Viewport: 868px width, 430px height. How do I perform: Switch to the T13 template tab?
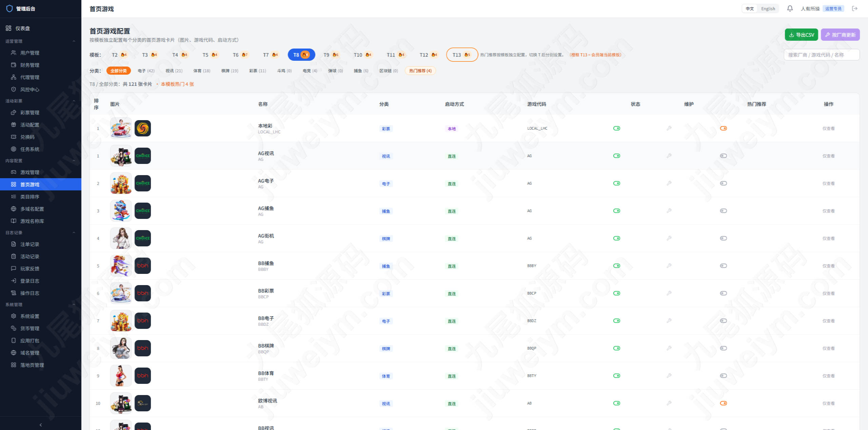click(x=462, y=55)
